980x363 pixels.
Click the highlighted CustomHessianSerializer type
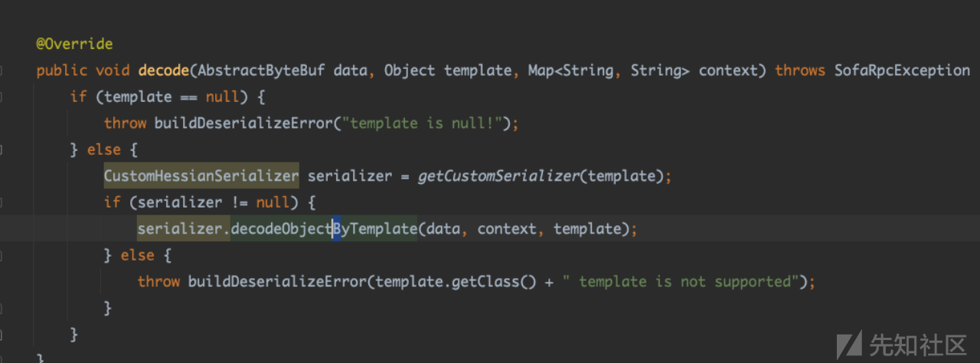click(x=201, y=176)
